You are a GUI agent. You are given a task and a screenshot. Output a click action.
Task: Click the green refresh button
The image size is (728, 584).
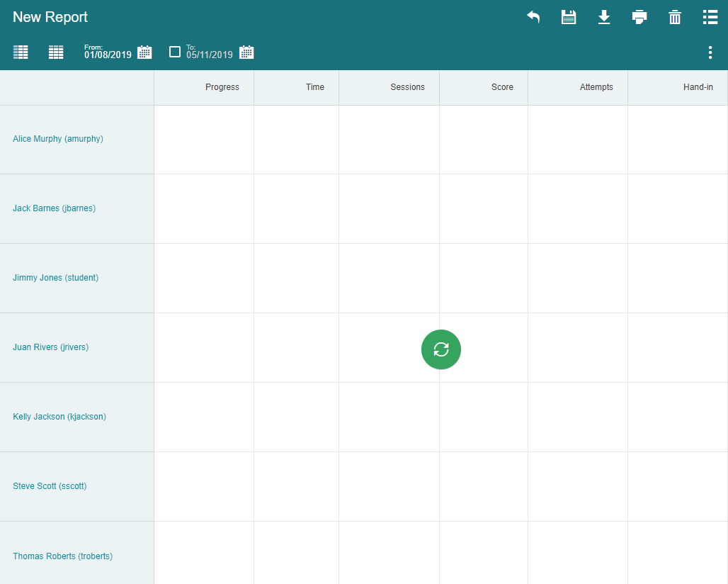click(441, 349)
